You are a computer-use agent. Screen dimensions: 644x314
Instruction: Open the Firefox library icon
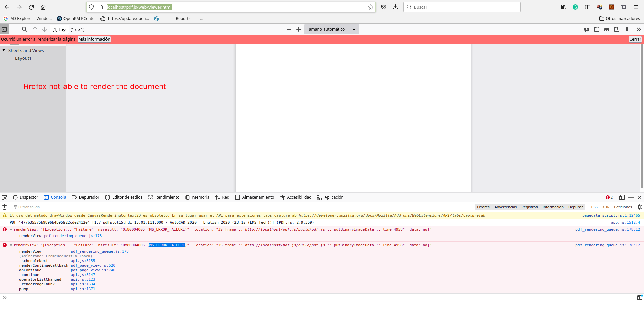pyautogui.click(x=563, y=7)
